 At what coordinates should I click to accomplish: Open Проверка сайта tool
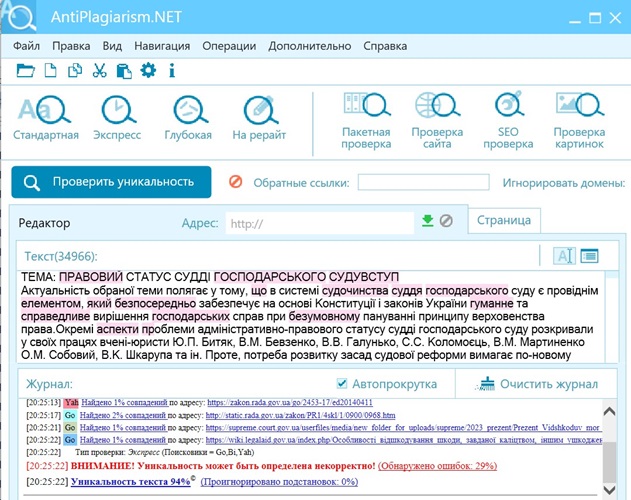coord(437,121)
